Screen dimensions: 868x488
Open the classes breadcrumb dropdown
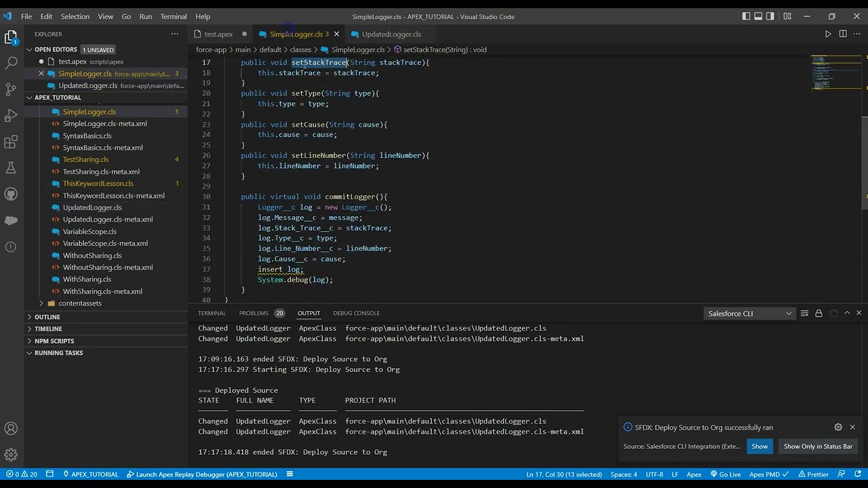(300, 49)
